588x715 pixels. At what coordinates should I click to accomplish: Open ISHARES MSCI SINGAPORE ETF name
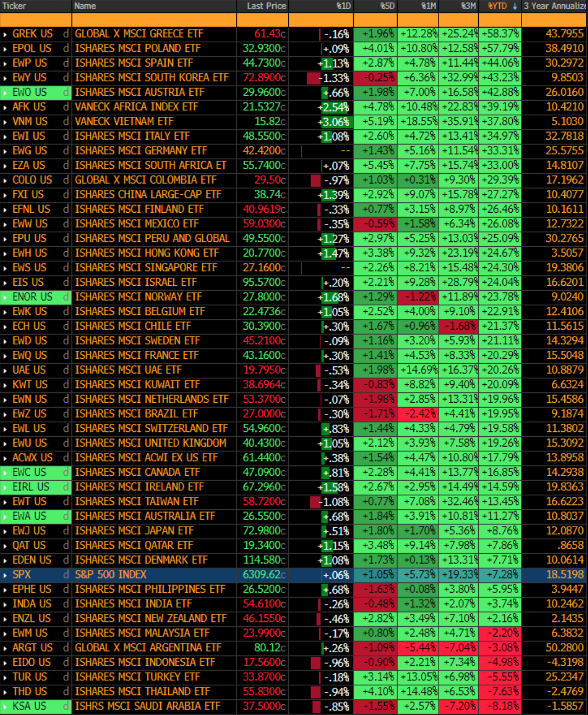click(146, 268)
